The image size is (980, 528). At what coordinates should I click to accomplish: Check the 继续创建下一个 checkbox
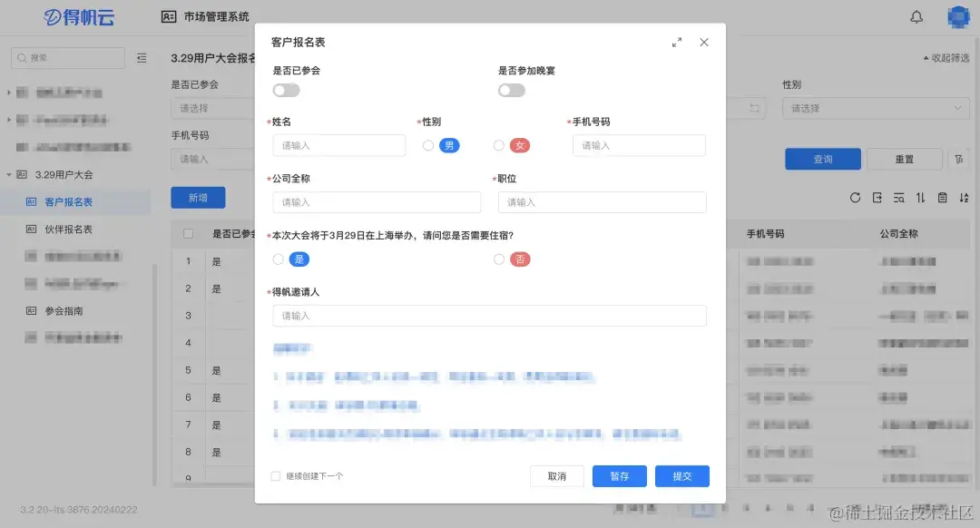click(275, 475)
